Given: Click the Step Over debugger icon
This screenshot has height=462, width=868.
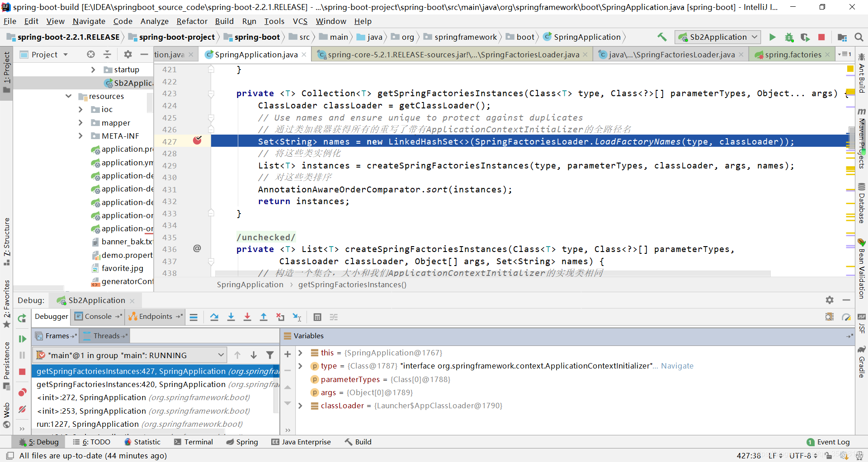Looking at the screenshot, I should click(x=214, y=317).
